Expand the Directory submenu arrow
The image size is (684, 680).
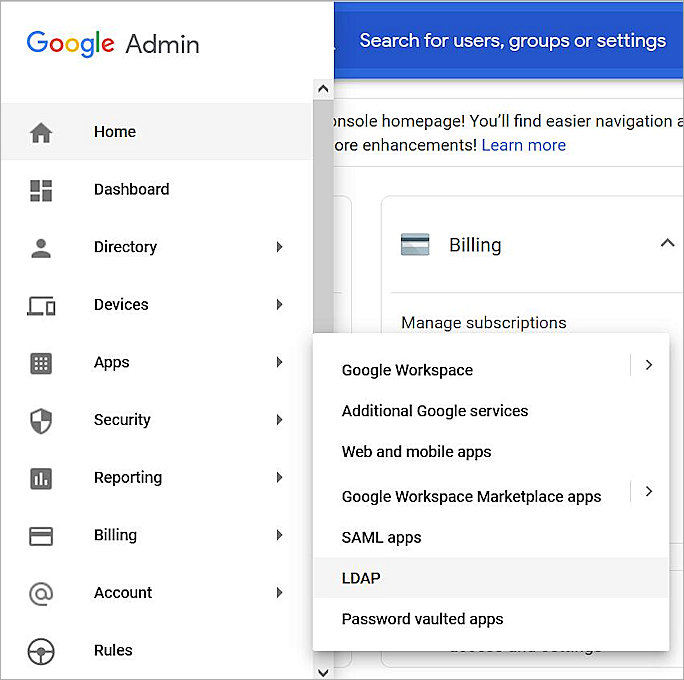point(280,247)
